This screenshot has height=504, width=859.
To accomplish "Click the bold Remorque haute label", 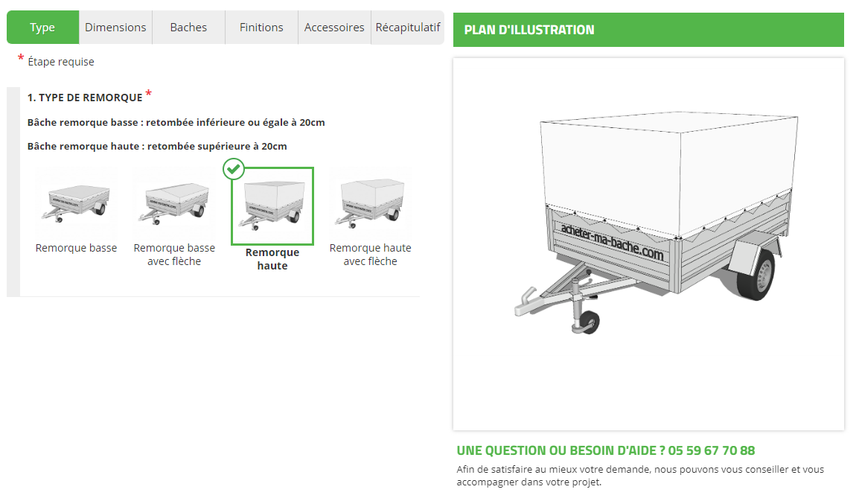I will [272, 259].
